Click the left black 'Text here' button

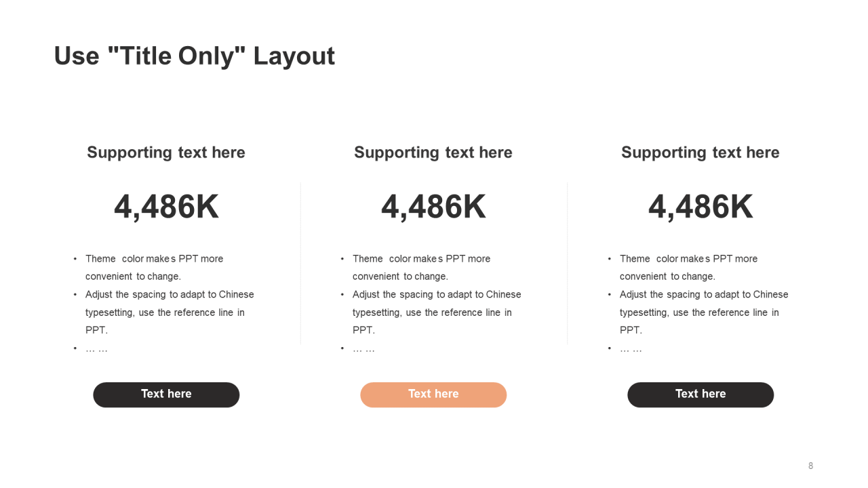click(x=166, y=394)
